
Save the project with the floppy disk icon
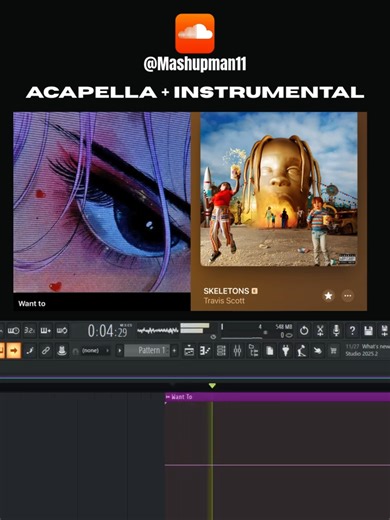(x=368, y=331)
